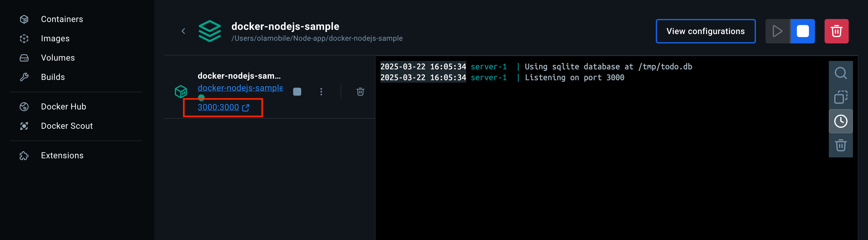Toggle timestamps with the clock icon
Image resolution: width=868 pixels, height=240 pixels.
tap(841, 121)
